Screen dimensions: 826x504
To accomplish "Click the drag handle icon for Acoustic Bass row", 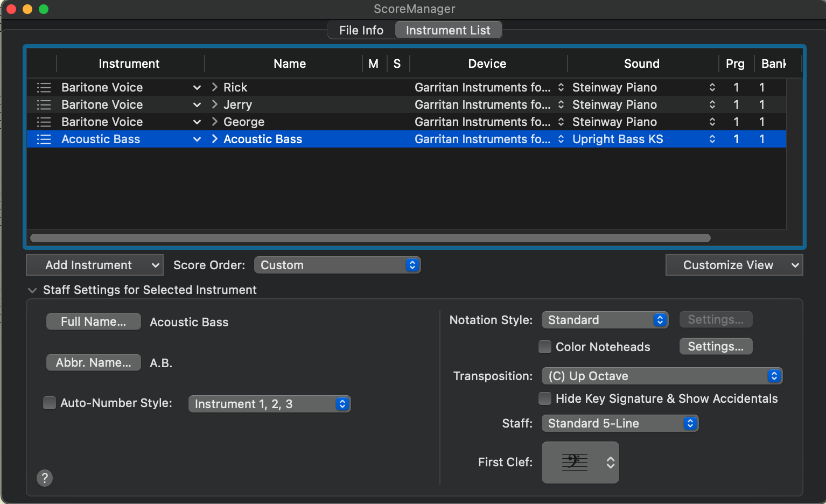I will (x=44, y=139).
